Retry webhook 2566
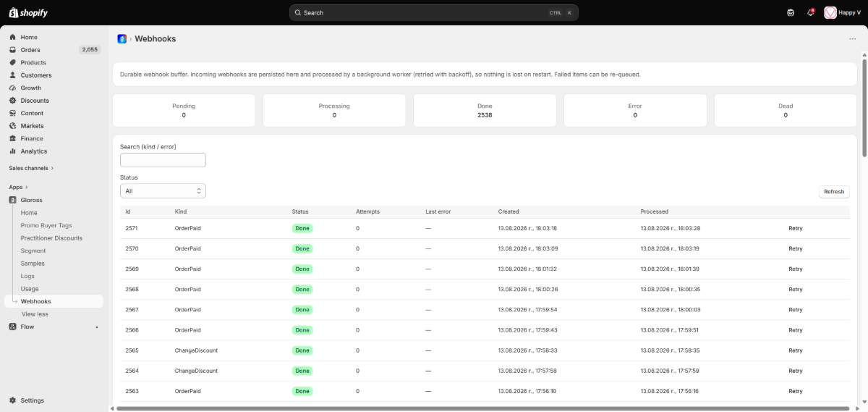The image size is (868, 412). click(796, 330)
